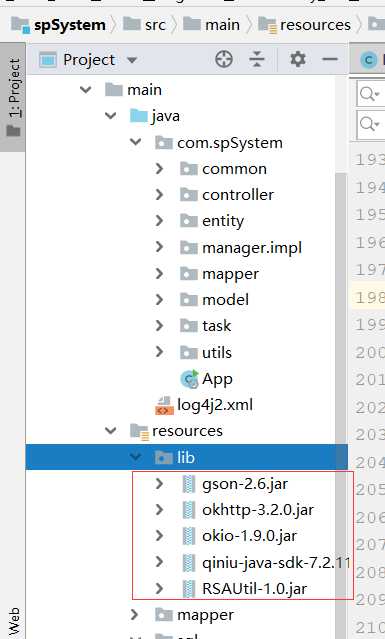Select the gson-2.6.jar archive icon

point(188,484)
